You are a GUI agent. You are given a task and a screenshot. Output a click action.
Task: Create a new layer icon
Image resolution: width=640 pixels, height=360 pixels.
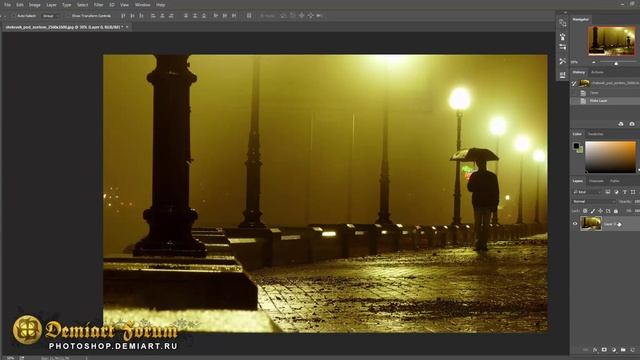(x=632, y=350)
